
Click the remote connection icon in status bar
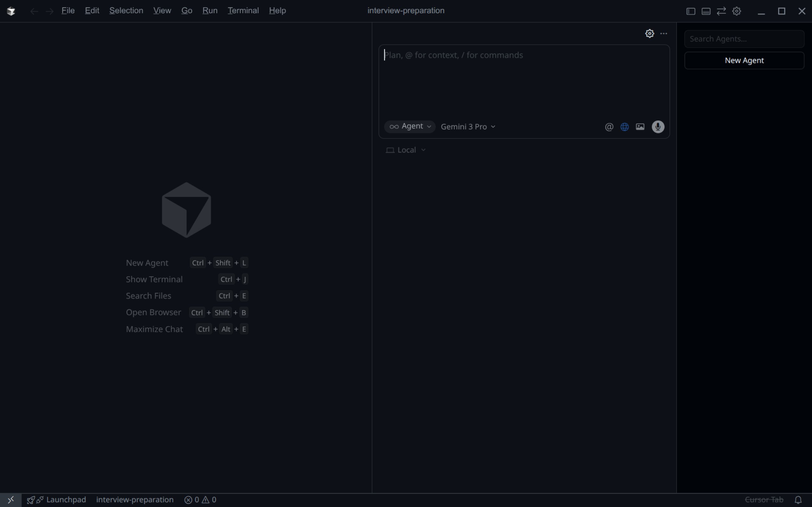11,499
